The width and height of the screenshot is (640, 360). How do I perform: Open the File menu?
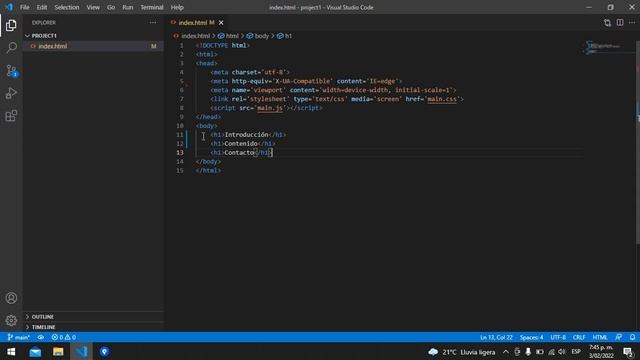click(x=24, y=7)
